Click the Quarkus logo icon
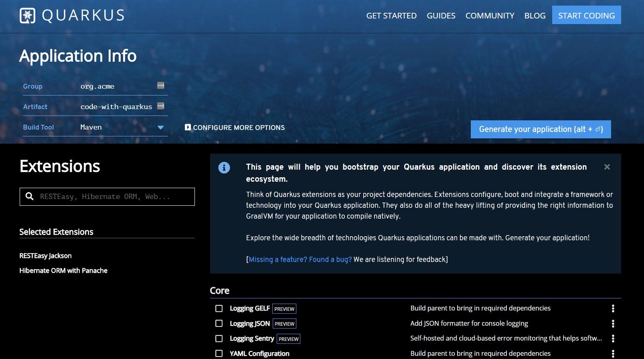The width and height of the screenshot is (644, 359). click(x=27, y=16)
